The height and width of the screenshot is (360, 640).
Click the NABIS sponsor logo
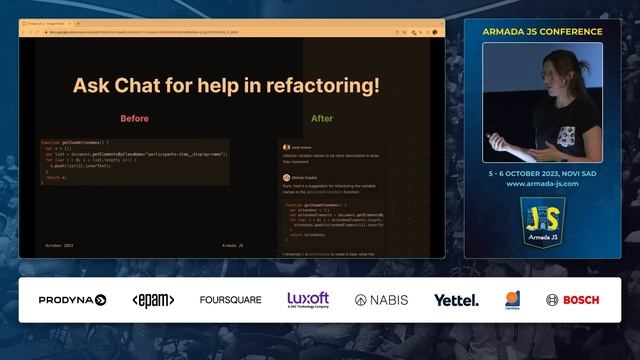click(x=381, y=300)
